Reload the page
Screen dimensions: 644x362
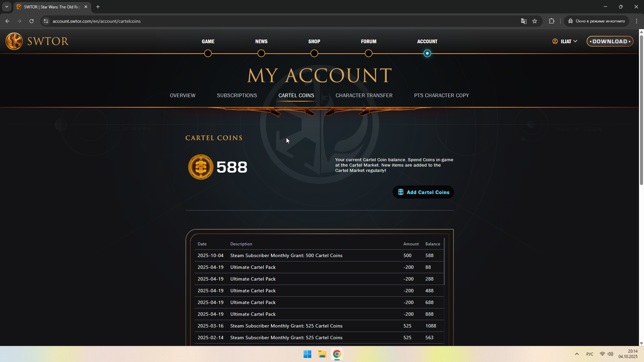tap(32, 21)
